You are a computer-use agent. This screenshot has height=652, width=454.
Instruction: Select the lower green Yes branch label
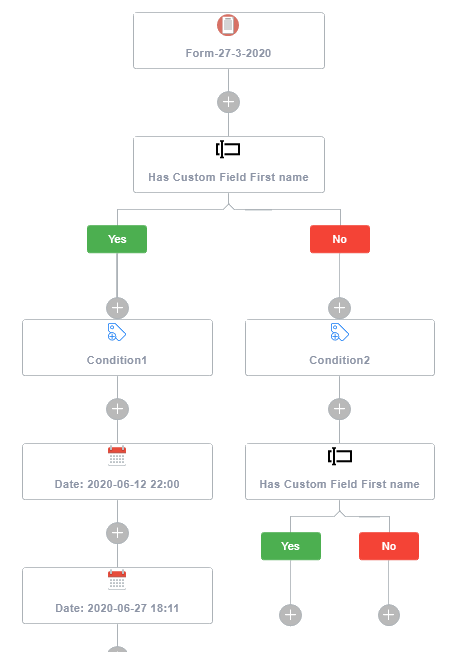291,546
